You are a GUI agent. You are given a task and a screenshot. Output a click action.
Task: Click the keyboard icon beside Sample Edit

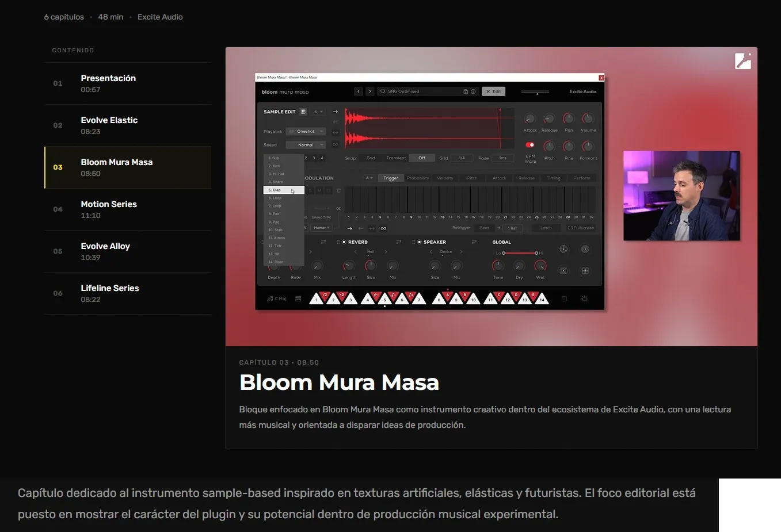[x=303, y=112]
